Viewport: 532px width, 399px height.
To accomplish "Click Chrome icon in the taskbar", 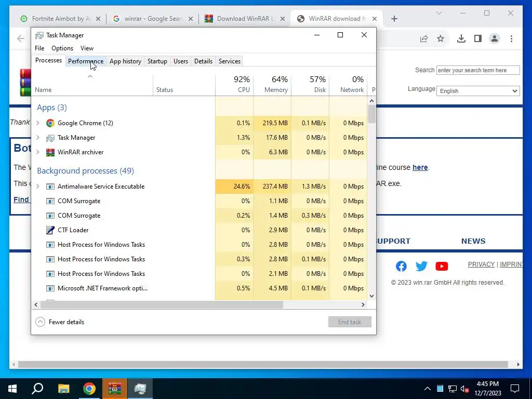I will coord(89,389).
